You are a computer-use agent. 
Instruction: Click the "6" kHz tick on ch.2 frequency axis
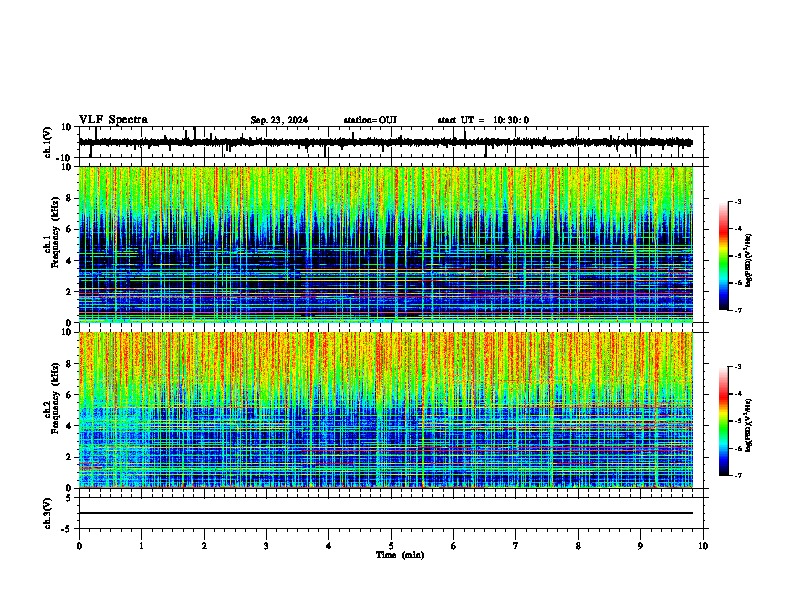coord(69,395)
